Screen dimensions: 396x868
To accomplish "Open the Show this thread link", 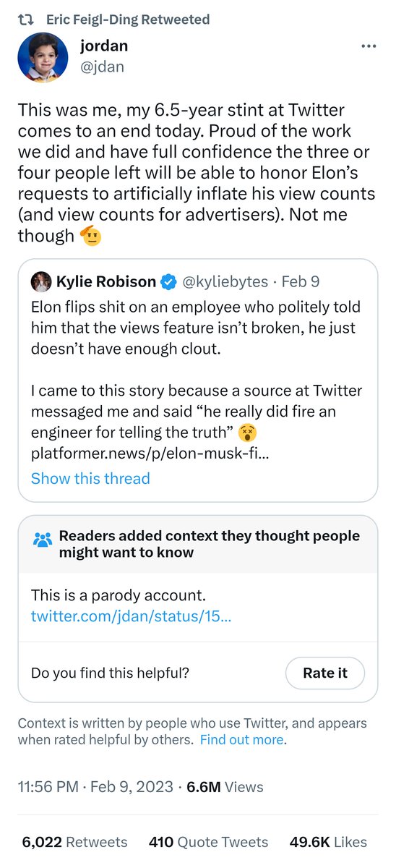I will pos(90,479).
